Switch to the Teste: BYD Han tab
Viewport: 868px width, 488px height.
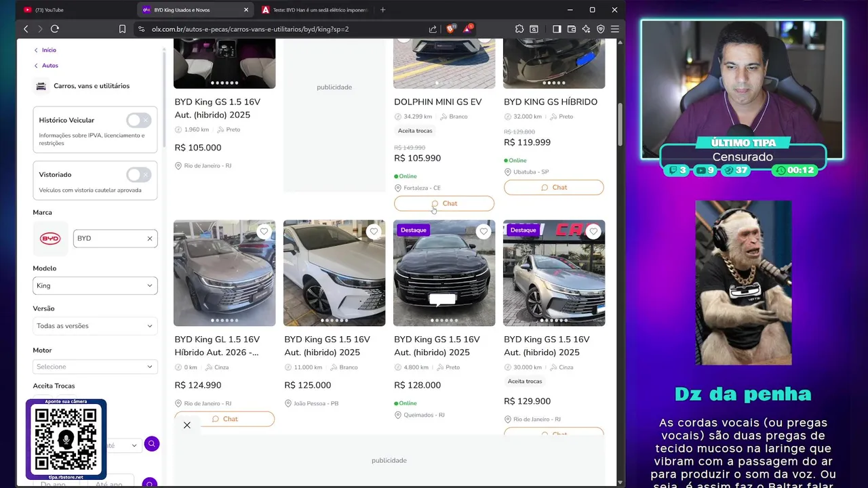pyautogui.click(x=315, y=9)
